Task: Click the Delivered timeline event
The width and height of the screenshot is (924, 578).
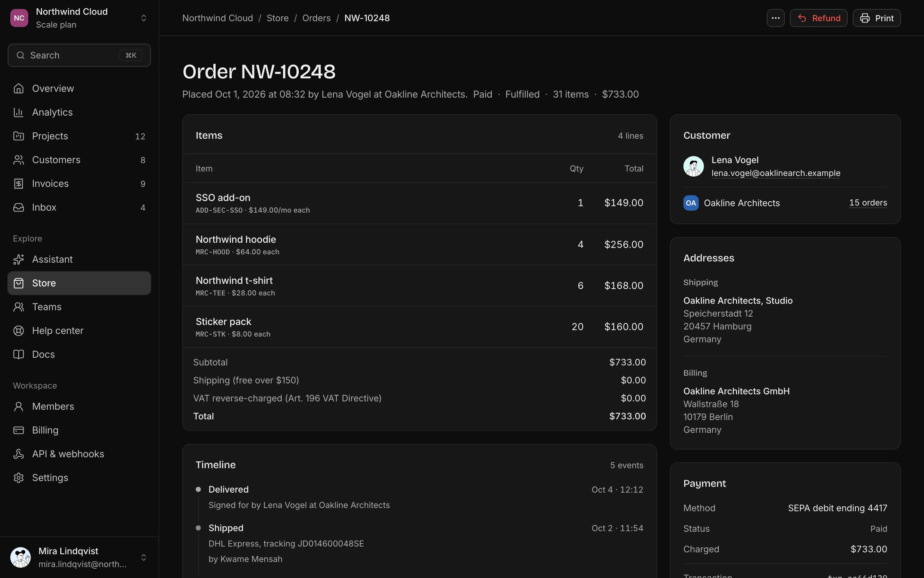Action: (419, 497)
